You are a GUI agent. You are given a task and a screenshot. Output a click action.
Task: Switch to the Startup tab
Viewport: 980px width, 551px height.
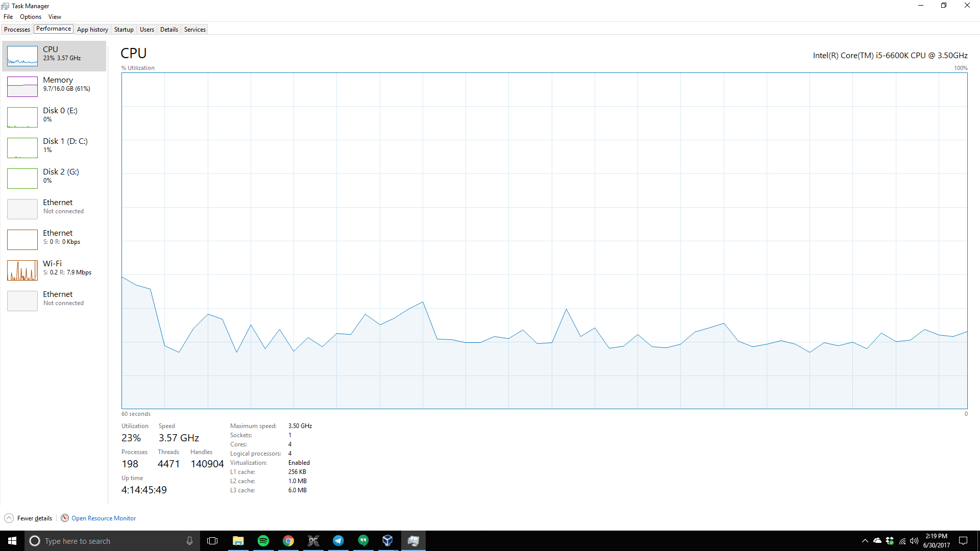124,30
